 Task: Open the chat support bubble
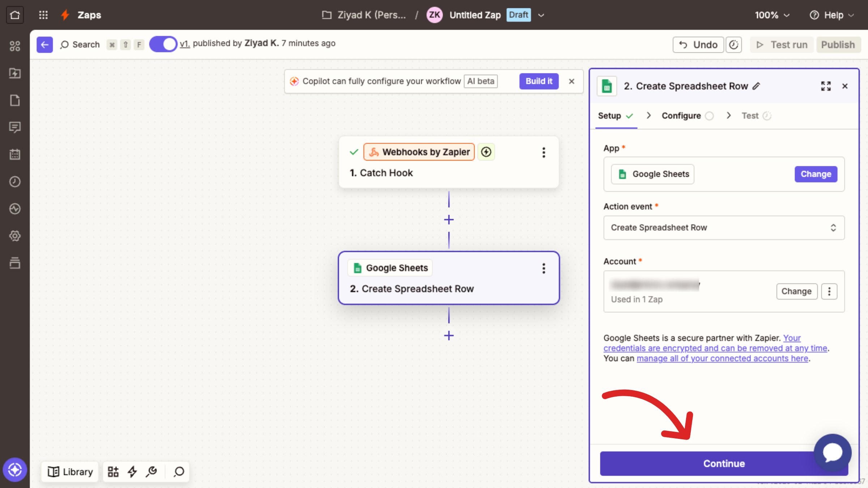pyautogui.click(x=833, y=452)
